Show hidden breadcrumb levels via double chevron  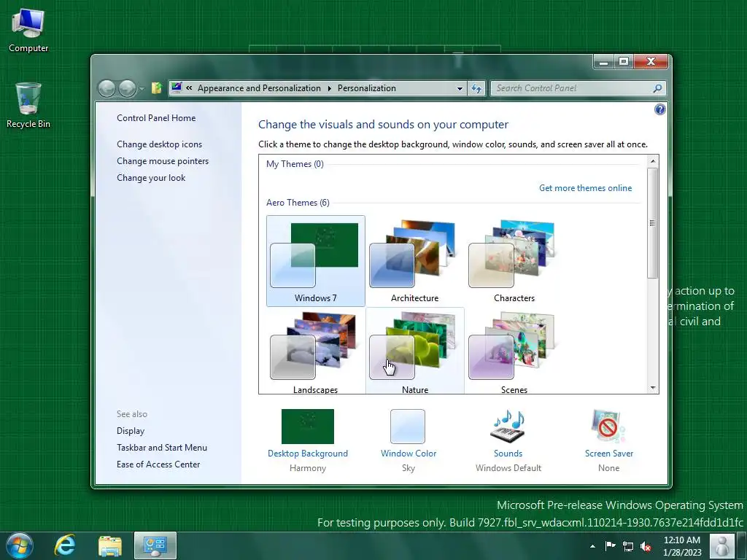click(x=189, y=88)
